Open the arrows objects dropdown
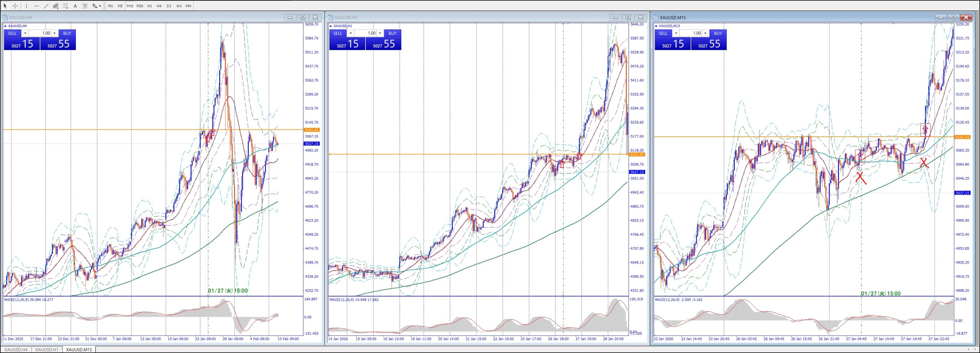980x353 pixels. coord(100,6)
